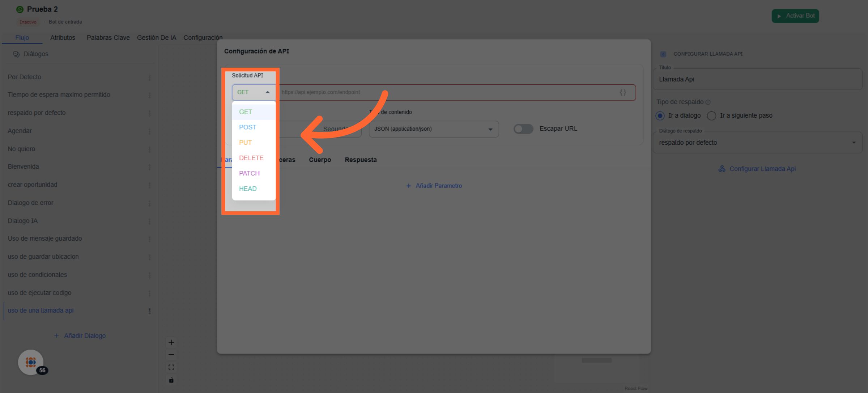Viewport: 868px width, 393px height.
Task: Expand the Diálogo de respaldo dropdown
Action: 757,143
